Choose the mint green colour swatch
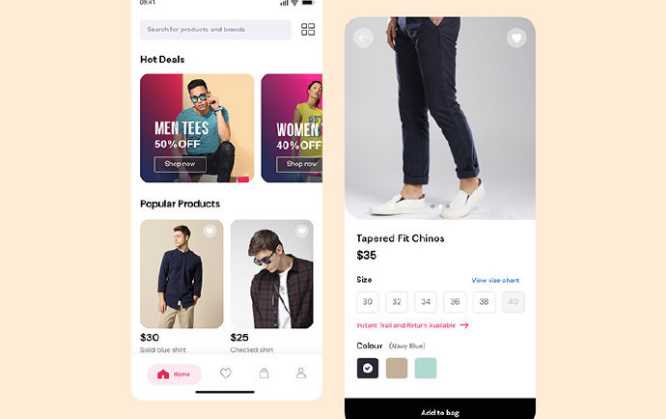Screen dimensions: 666x419 (x=426, y=368)
